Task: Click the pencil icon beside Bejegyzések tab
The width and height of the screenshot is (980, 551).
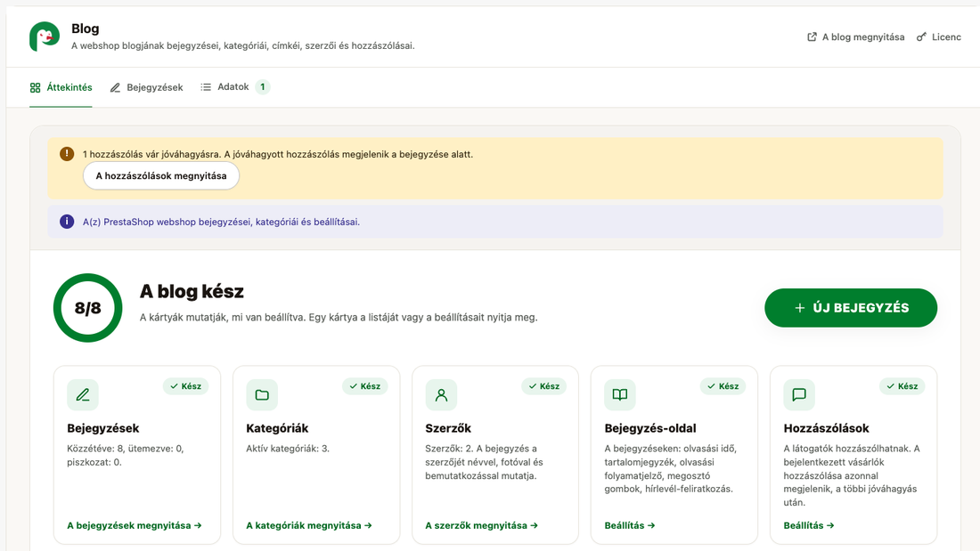Action: [115, 87]
